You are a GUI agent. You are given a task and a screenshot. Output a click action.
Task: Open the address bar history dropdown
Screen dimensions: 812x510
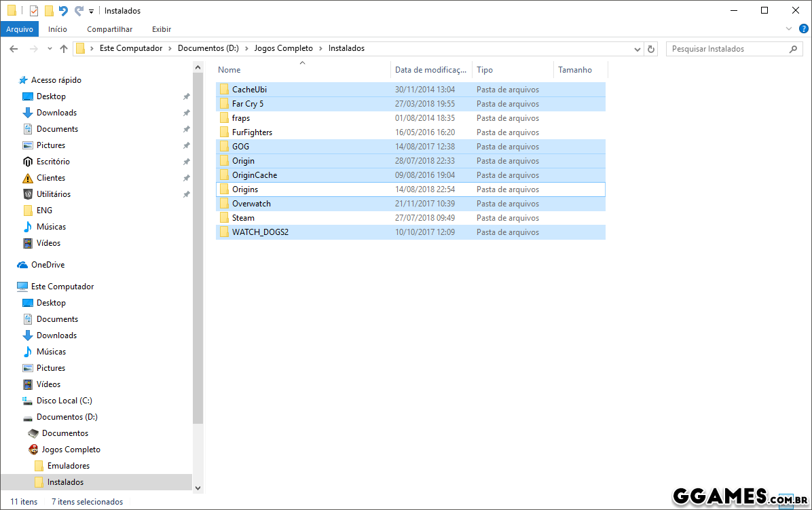click(637, 49)
